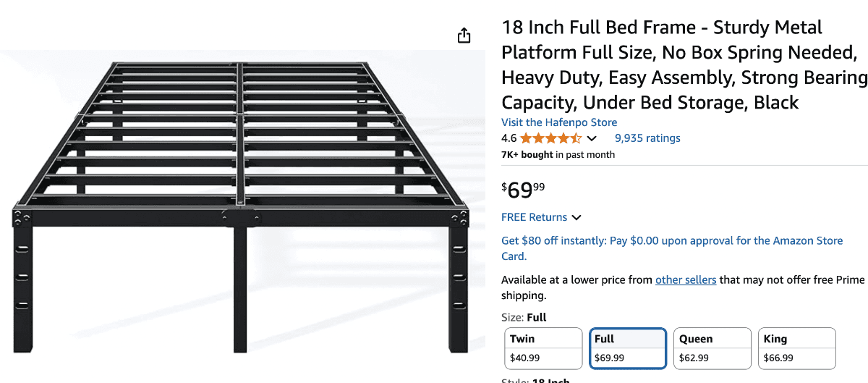Select the Full size option at $69.99
Viewport: 868px width, 383px height.
click(x=628, y=348)
